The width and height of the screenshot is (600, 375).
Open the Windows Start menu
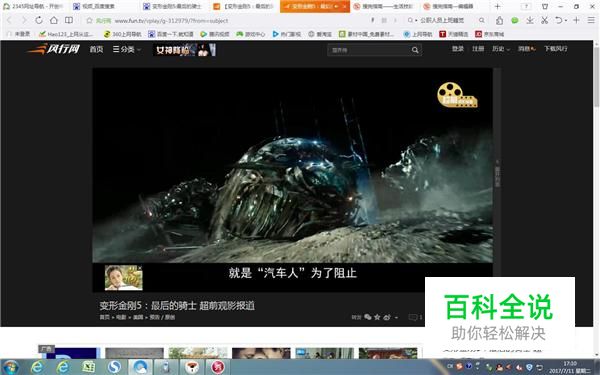coord(11,367)
